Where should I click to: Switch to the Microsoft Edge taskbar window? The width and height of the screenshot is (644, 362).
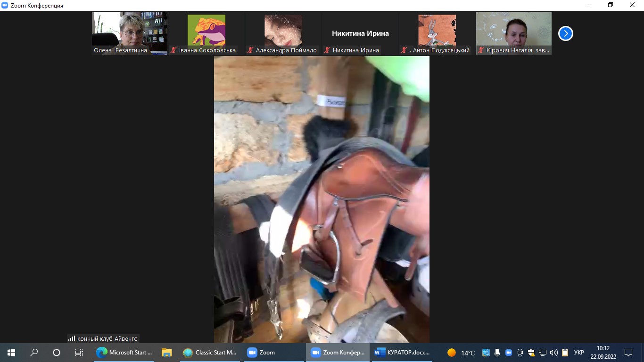pyautogui.click(x=124, y=353)
